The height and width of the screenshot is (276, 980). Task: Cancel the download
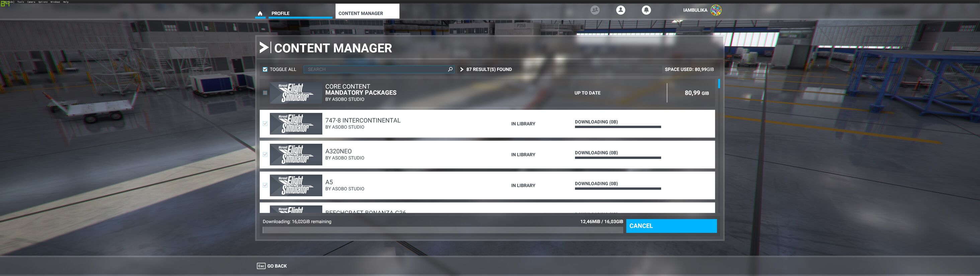[x=671, y=226]
